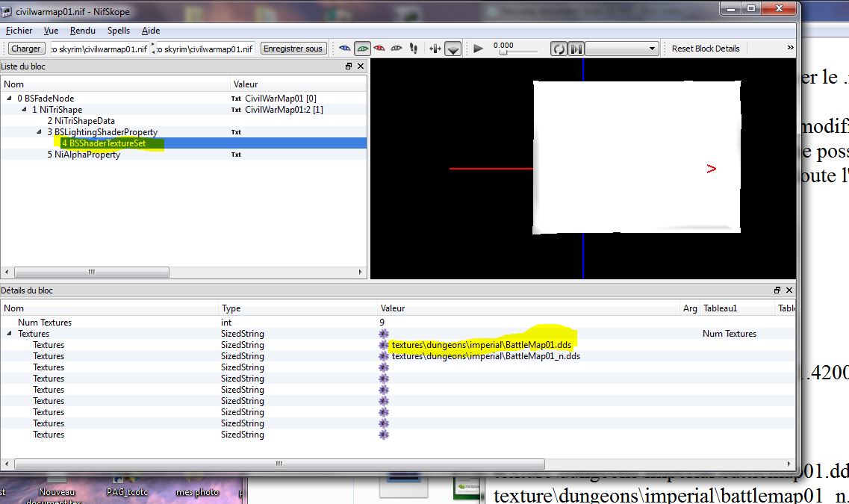This screenshot has width=849, height=504.
Task: Collapse the BSFadeNode tree node
Action: [x=10, y=99]
